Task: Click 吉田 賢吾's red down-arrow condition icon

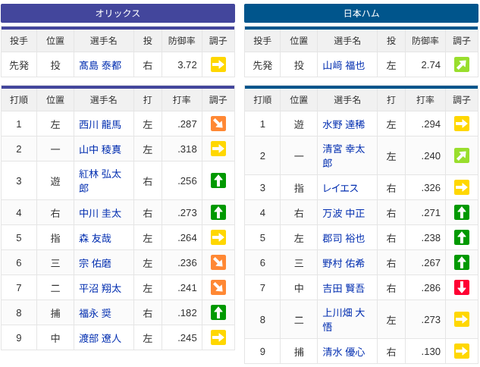Action: [x=462, y=287]
